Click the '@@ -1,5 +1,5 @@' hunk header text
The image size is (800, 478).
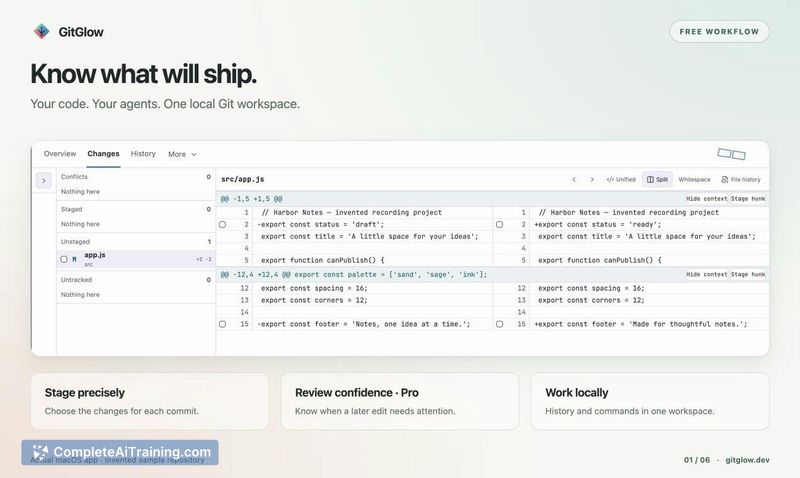pyautogui.click(x=251, y=199)
